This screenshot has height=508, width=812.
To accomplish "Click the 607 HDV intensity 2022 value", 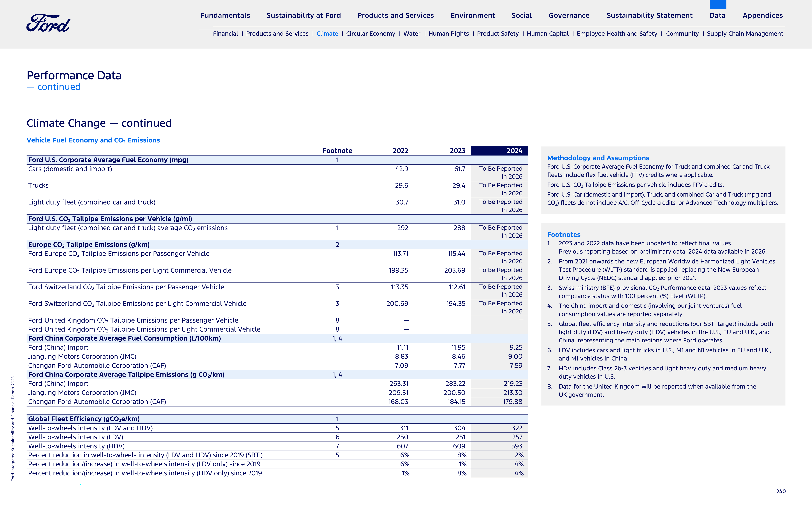I will pos(402,446).
